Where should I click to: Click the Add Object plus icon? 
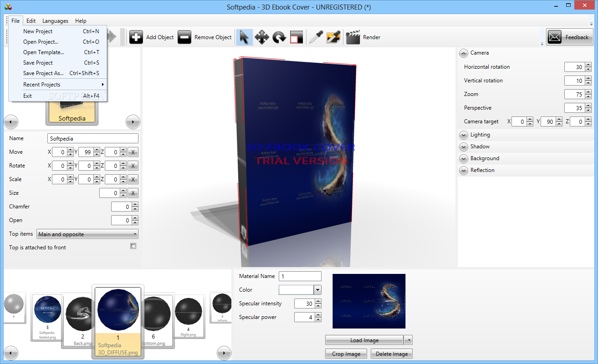point(136,37)
